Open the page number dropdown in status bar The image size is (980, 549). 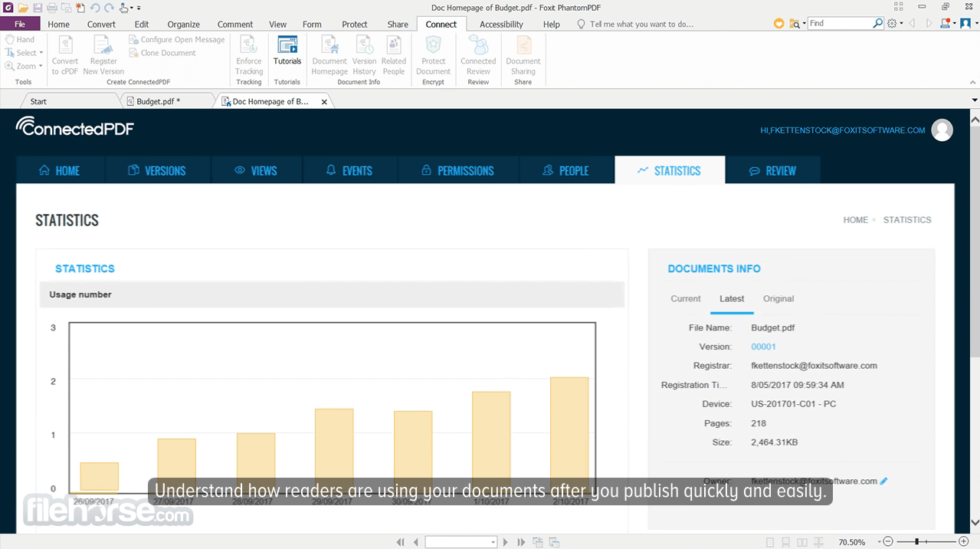[493, 542]
